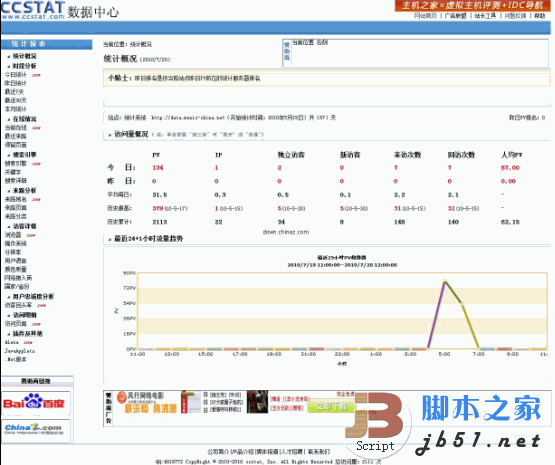
Task: Collapse the 最近24+1小时流量趋势 section
Action: [110, 239]
